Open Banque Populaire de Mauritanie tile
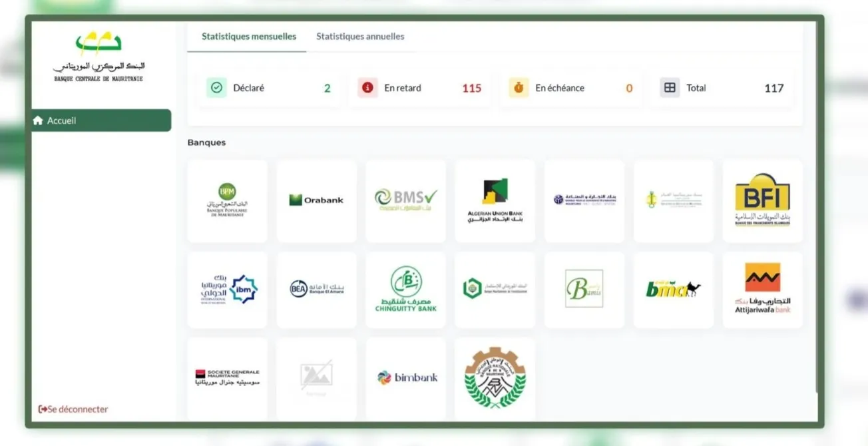The width and height of the screenshot is (868, 446). pos(227,200)
